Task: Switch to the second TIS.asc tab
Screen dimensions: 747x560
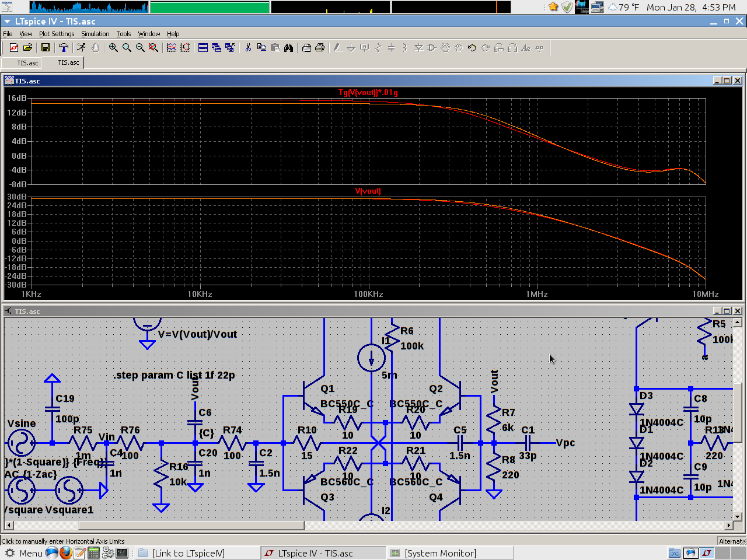Action: [x=64, y=62]
